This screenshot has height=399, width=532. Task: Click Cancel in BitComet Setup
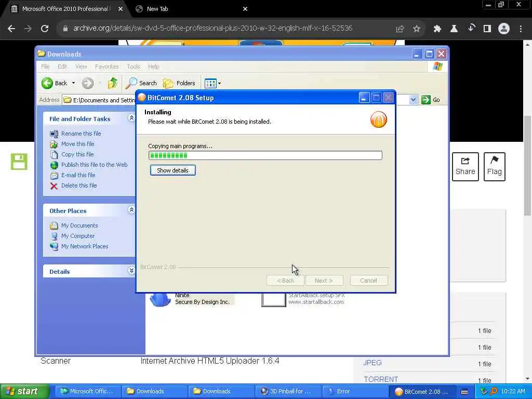coord(368,281)
